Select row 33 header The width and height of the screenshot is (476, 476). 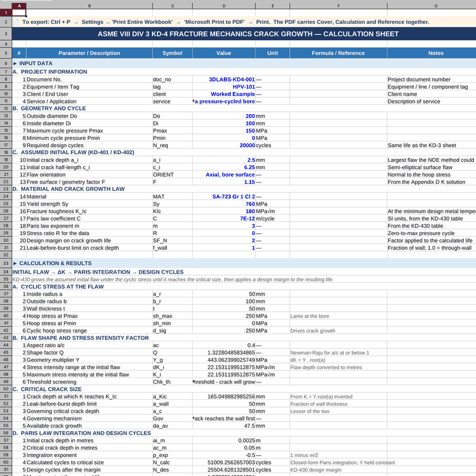click(6, 263)
